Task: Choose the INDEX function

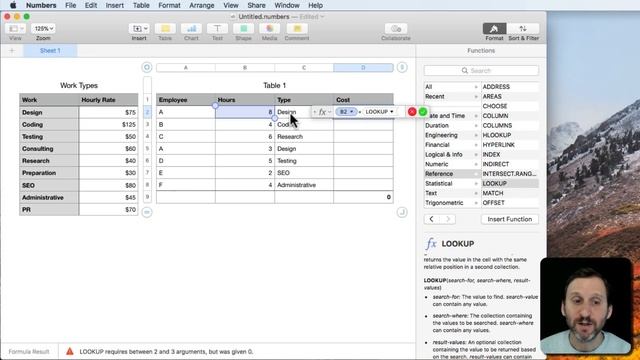Action: (510, 155)
